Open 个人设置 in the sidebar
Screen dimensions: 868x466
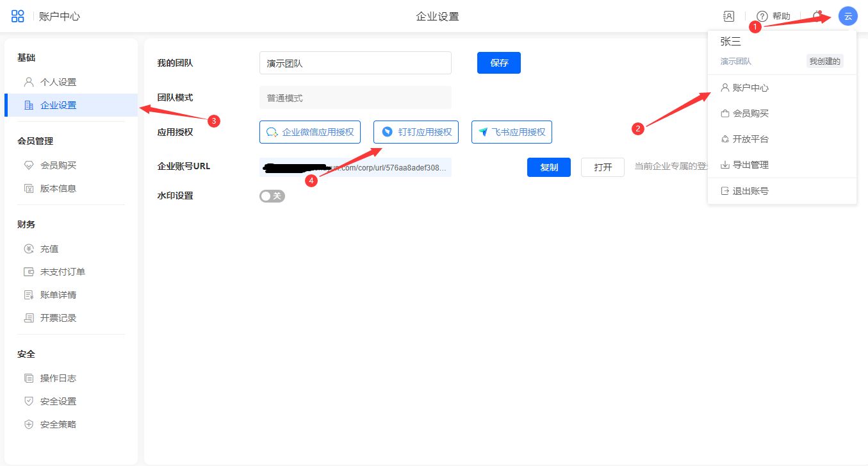[58, 82]
